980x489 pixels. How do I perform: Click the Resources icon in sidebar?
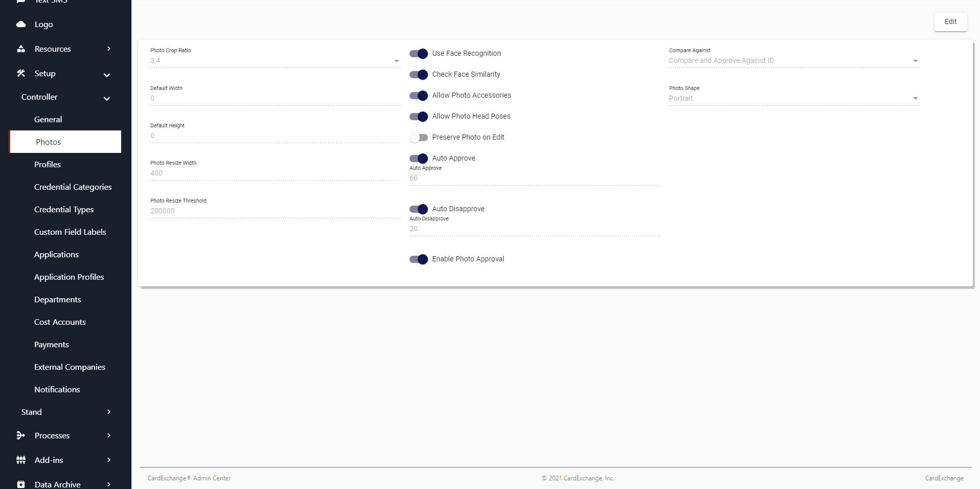click(x=21, y=49)
